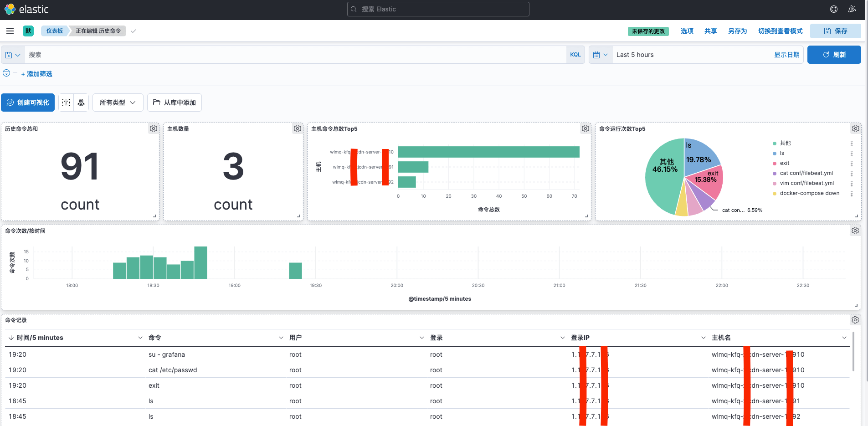The width and height of the screenshot is (868, 426).
Task: Toggle the ls legend entry in pie chart
Action: (782, 153)
